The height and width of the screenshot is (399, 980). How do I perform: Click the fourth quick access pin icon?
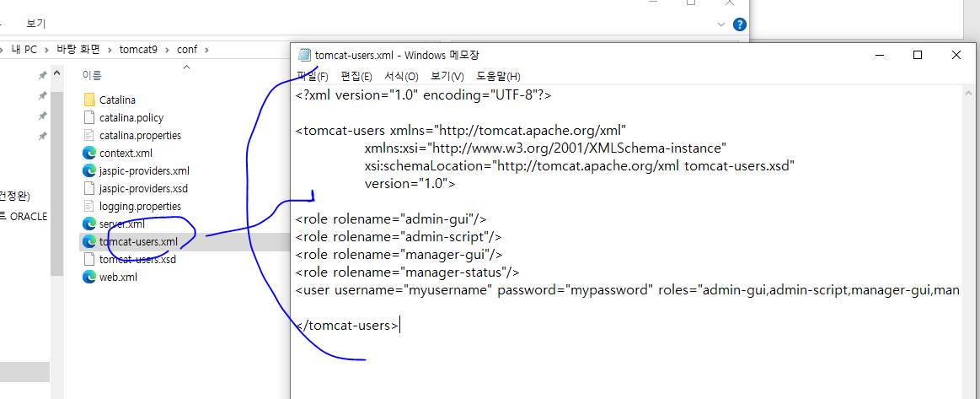[42, 136]
